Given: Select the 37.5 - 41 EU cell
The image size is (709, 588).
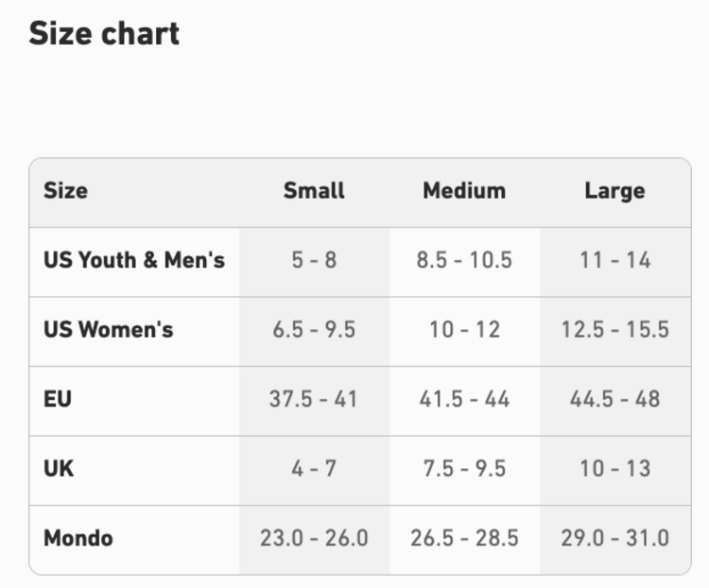Looking at the screenshot, I should pos(314,399).
